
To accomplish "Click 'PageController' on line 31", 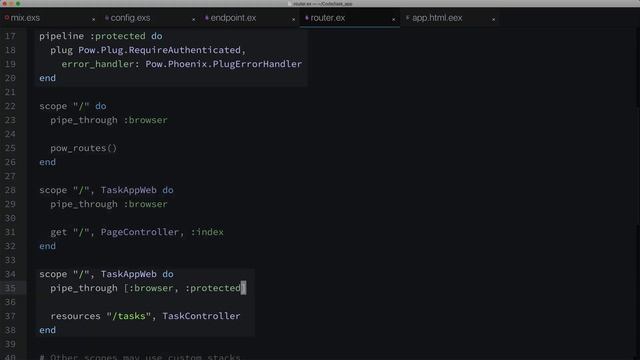I will 140,232.
